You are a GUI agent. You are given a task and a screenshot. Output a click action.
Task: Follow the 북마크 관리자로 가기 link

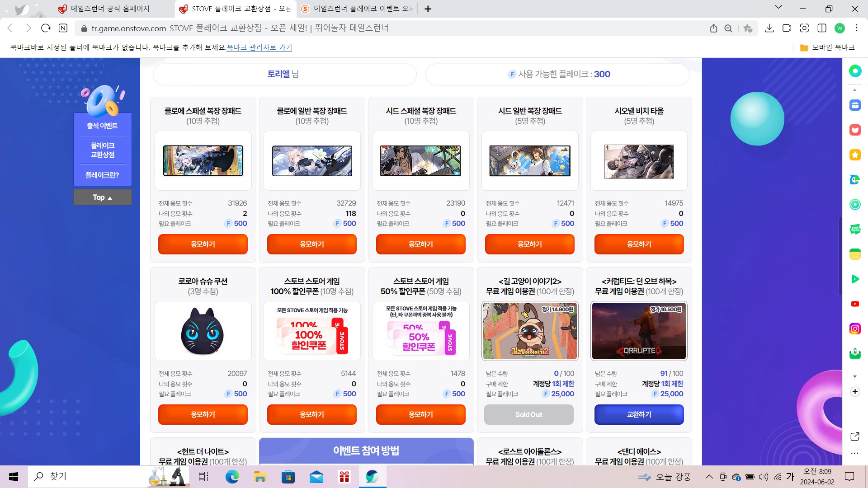click(259, 47)
